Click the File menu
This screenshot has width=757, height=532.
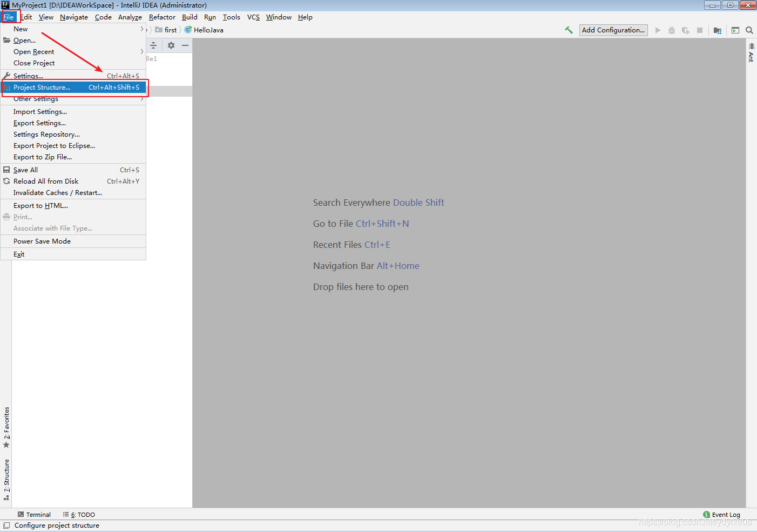coord(9,17)
